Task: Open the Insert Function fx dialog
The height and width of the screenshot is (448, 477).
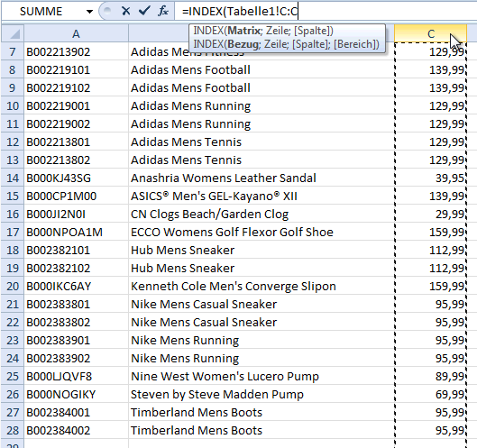Action: pos(163,11)
